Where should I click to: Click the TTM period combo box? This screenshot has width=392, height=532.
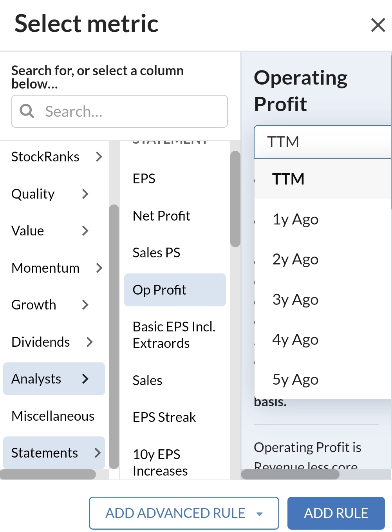coord(323,142)
